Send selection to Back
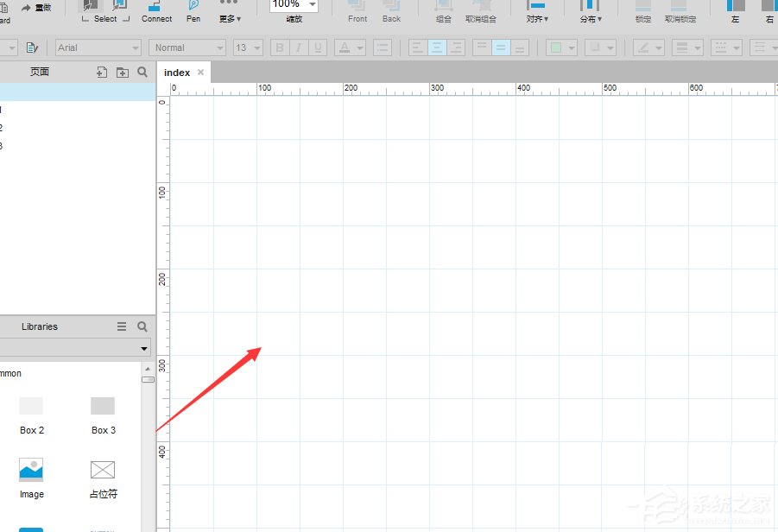This screenshot has height=532, width=778. [391, 11]
